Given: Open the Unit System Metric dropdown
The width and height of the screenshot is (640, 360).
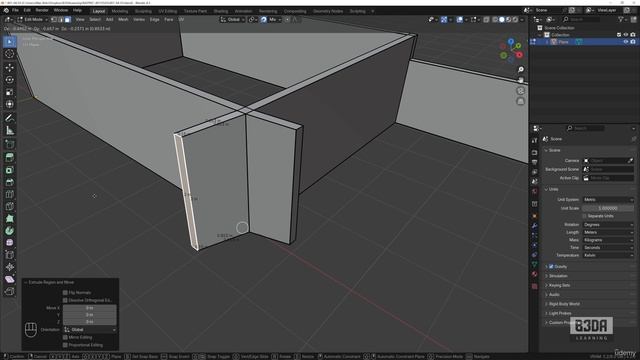Looking at the screenshot, I should pos(608,200).
